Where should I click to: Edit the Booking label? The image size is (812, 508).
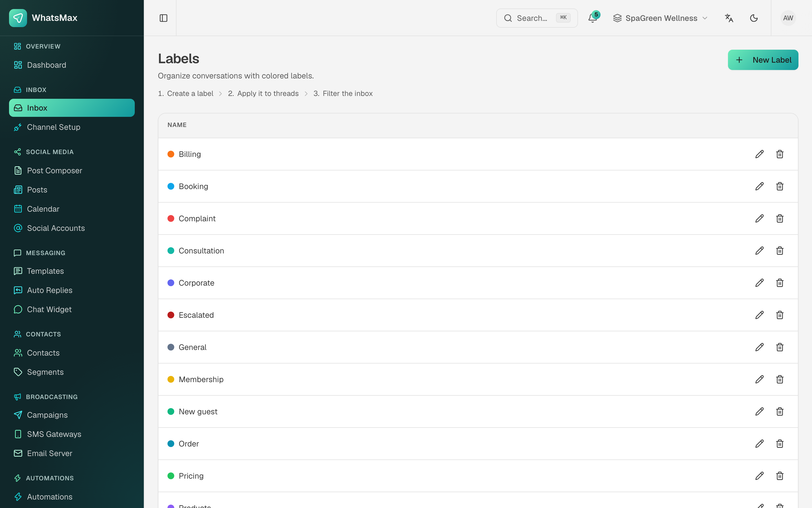tap(760, 187)
